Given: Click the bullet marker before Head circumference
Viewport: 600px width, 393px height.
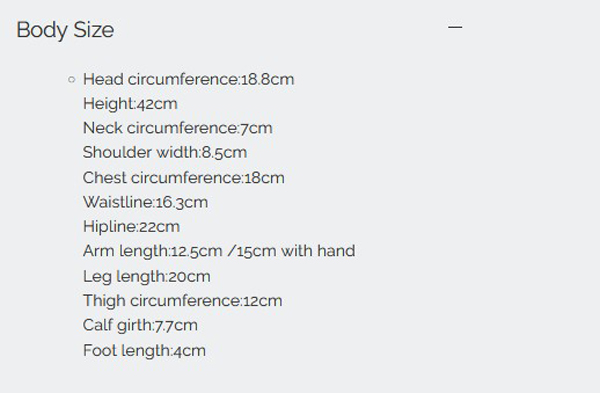Looking at the screenshot, I should click(x=72, y=80).
